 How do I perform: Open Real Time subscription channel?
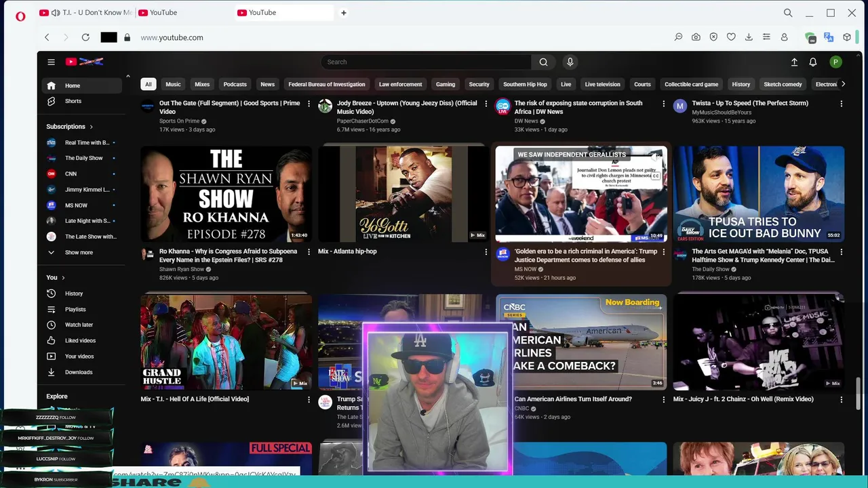[81, 142]
